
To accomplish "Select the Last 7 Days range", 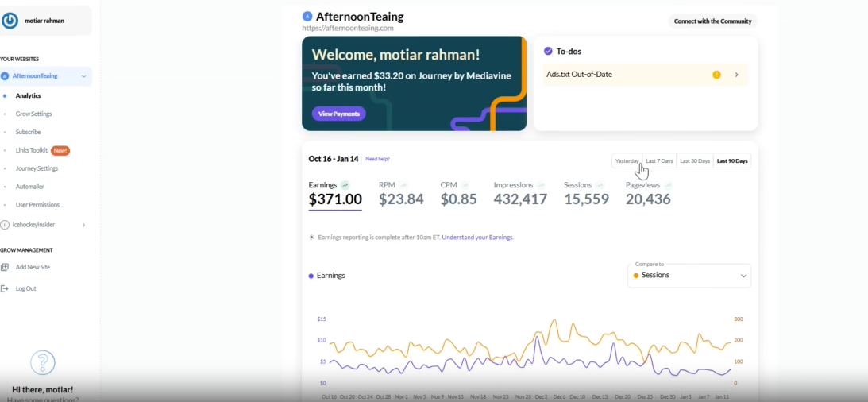I will 659,160.
